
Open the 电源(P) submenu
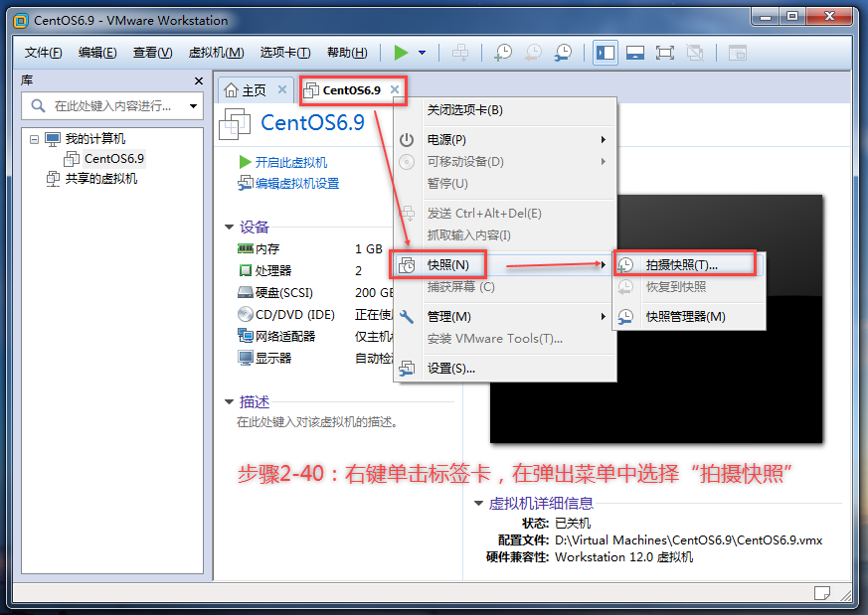pyautogui.click(x=505, y=140)
